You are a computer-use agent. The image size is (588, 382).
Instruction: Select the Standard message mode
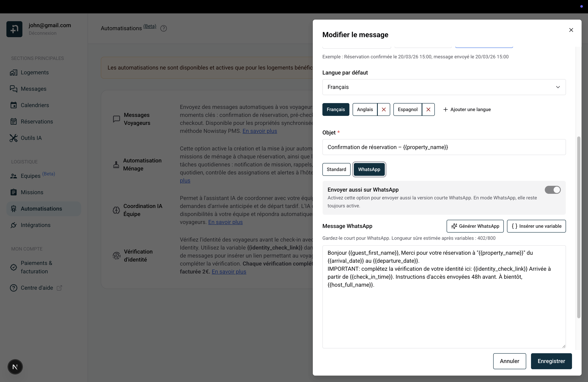click(336, 169)
